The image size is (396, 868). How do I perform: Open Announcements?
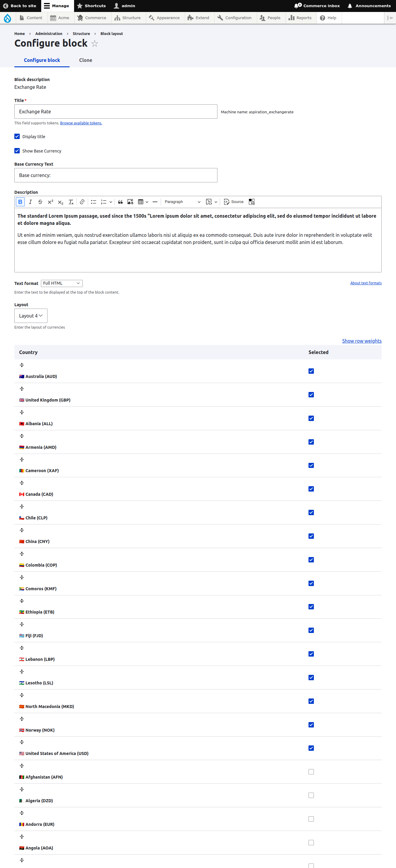pyautogui.click(x=369, y=6)
